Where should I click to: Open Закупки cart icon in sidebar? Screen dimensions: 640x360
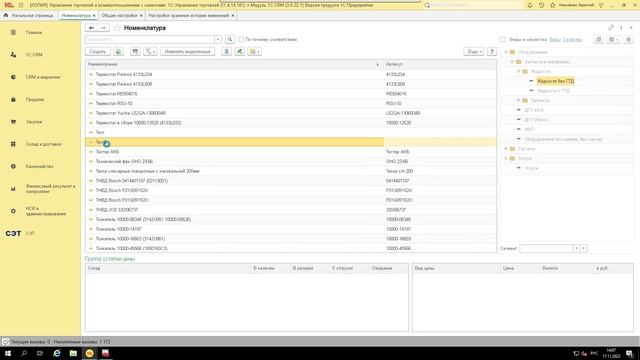(13, 122)
